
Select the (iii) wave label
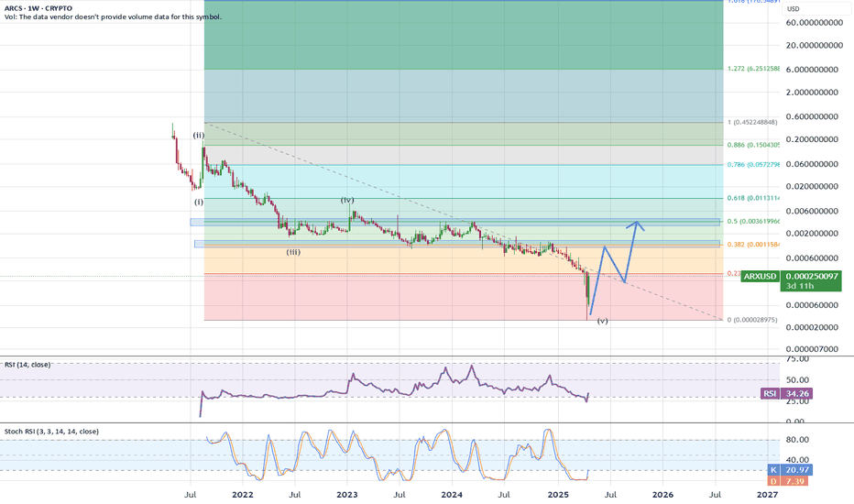point(293,252)
